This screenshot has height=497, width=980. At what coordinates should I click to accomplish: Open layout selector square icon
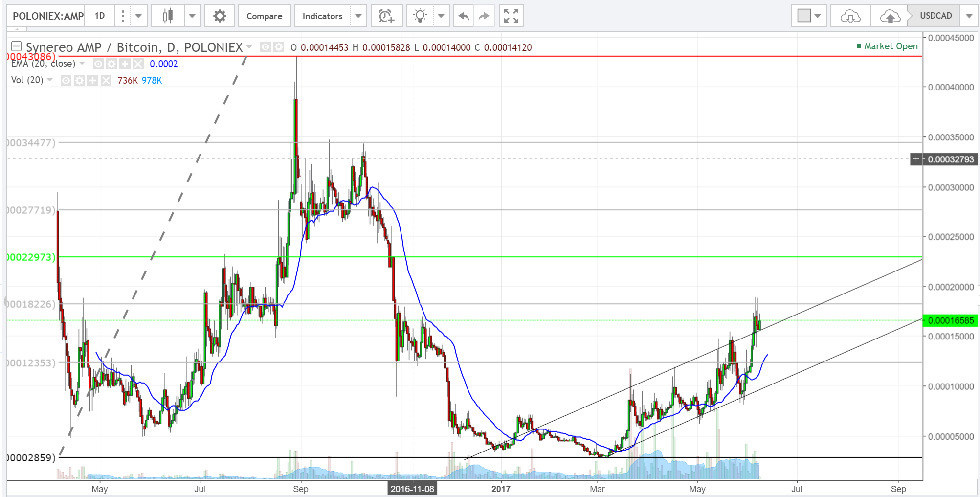804,16
